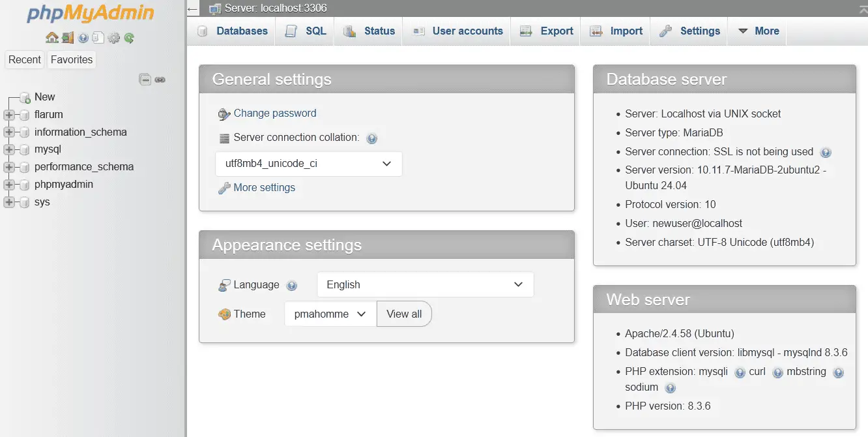Click help icon next to sodium extension
The image size is (868, 437).
tap(670, 388)
